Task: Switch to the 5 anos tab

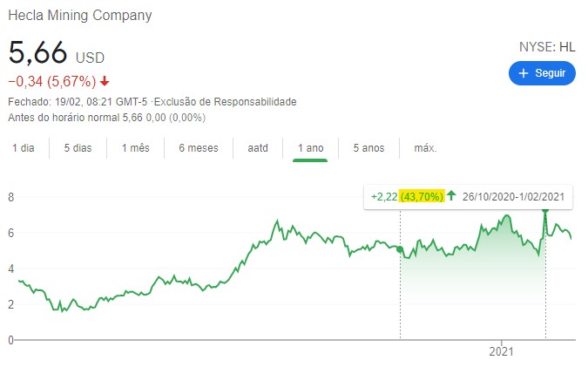Action: point(368,148)
